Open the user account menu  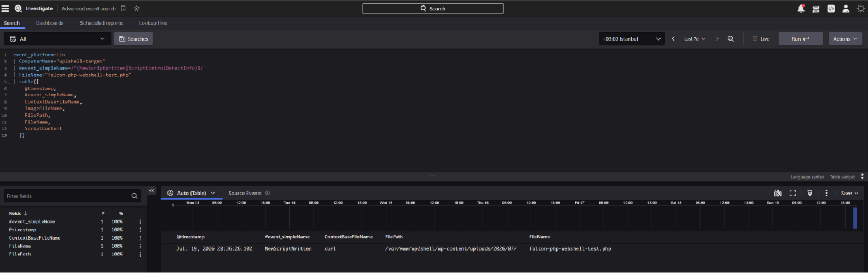[x=846, y=8]
